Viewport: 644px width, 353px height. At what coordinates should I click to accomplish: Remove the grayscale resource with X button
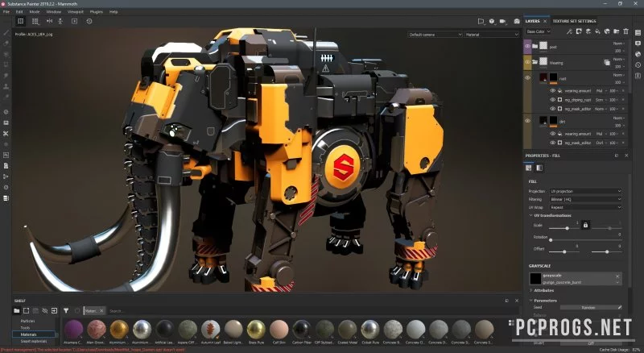click(x=617, y=276)
